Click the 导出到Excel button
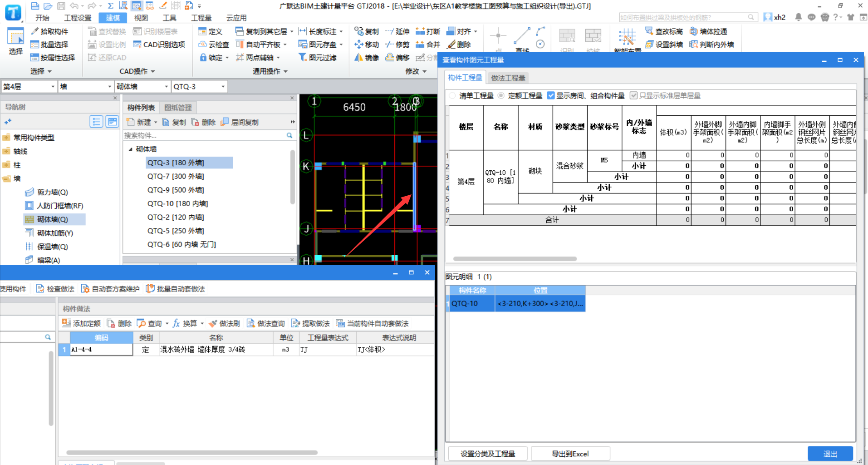Screen dimensions: 868x465 click(x=570, y=454)
